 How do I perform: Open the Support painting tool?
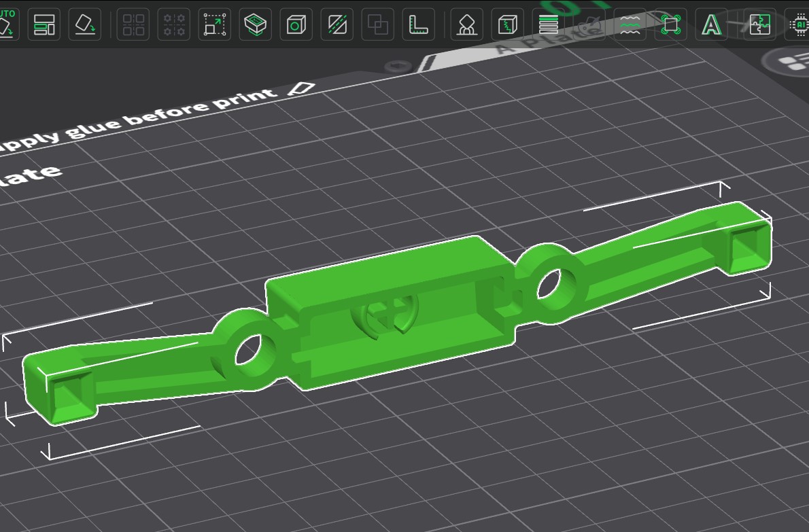click(x=467, y=24)
